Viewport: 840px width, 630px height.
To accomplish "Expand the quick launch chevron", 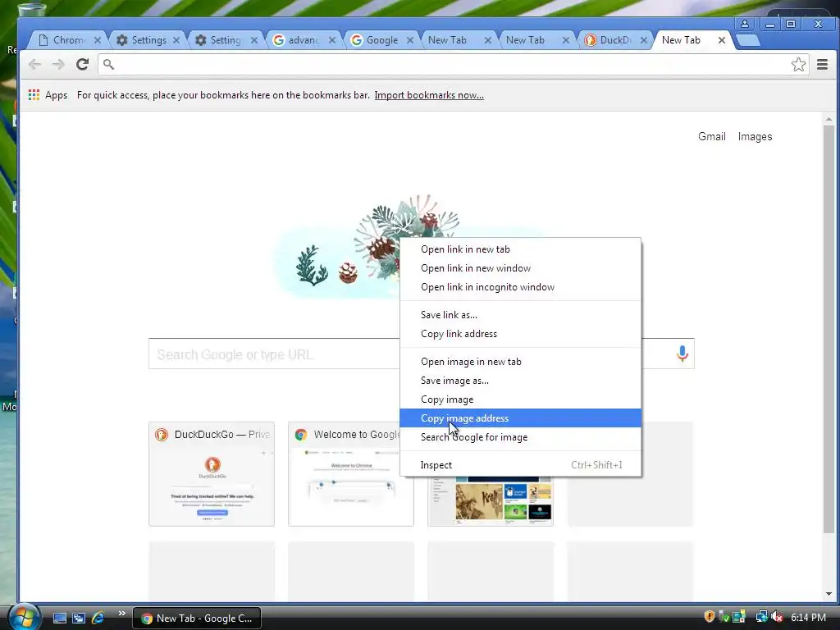I will (x=121, y=614).
